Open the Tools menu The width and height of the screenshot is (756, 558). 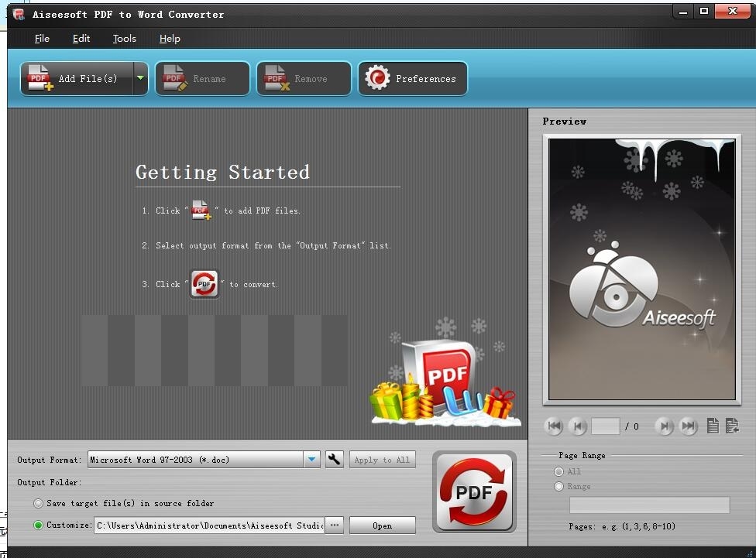point(125,39)
